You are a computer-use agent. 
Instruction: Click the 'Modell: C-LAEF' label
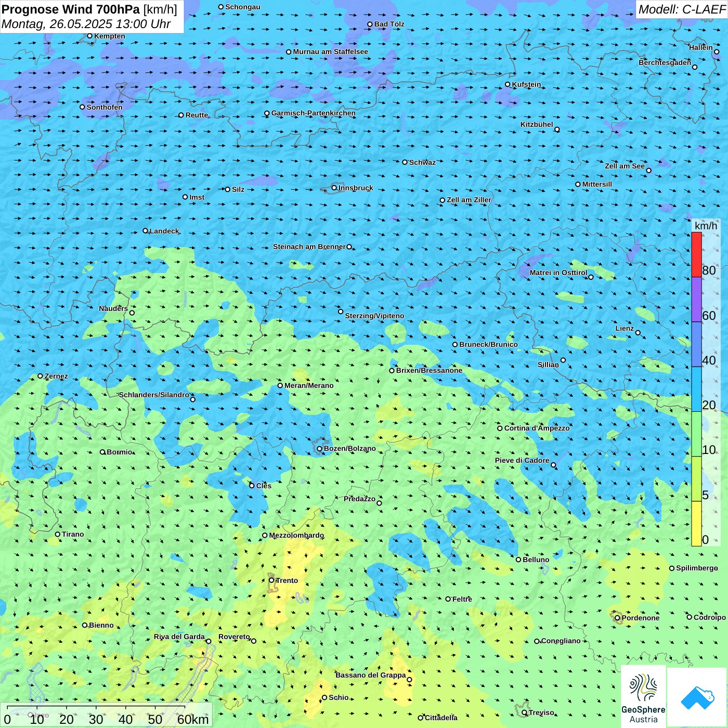click(682, 9)
